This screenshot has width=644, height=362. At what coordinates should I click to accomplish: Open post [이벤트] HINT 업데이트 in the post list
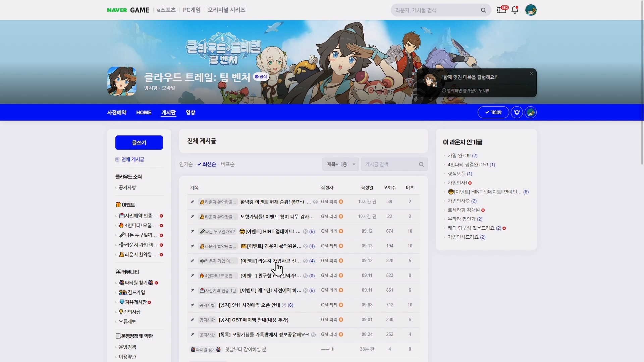click(270, 232)
